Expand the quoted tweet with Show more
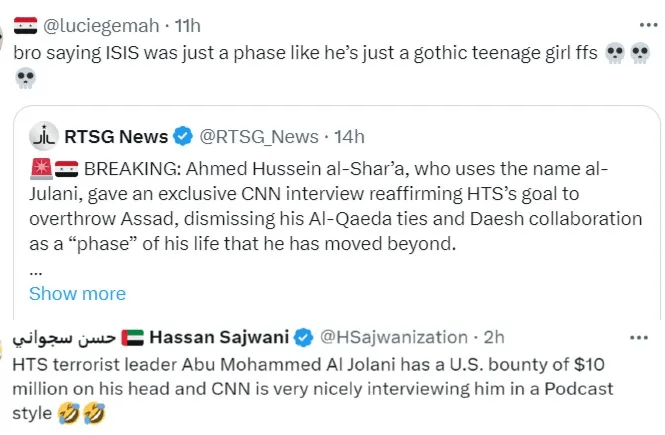The height and width of the screenshot is (435, 665). coord(77,293)
